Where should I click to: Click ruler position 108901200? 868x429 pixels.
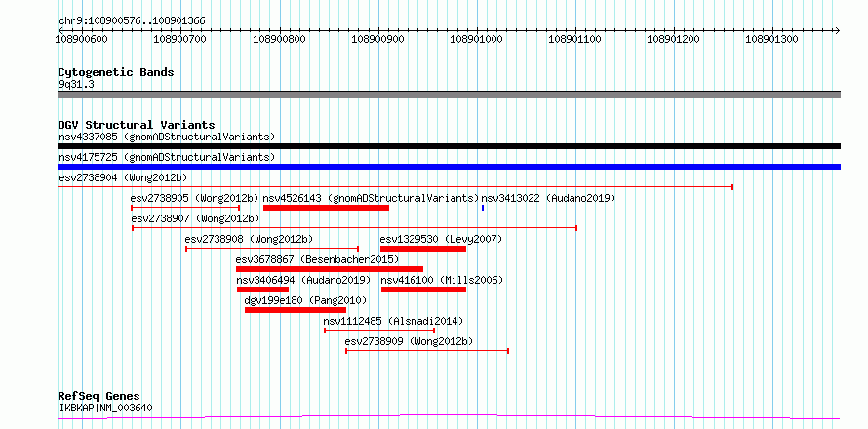[674, 39]
